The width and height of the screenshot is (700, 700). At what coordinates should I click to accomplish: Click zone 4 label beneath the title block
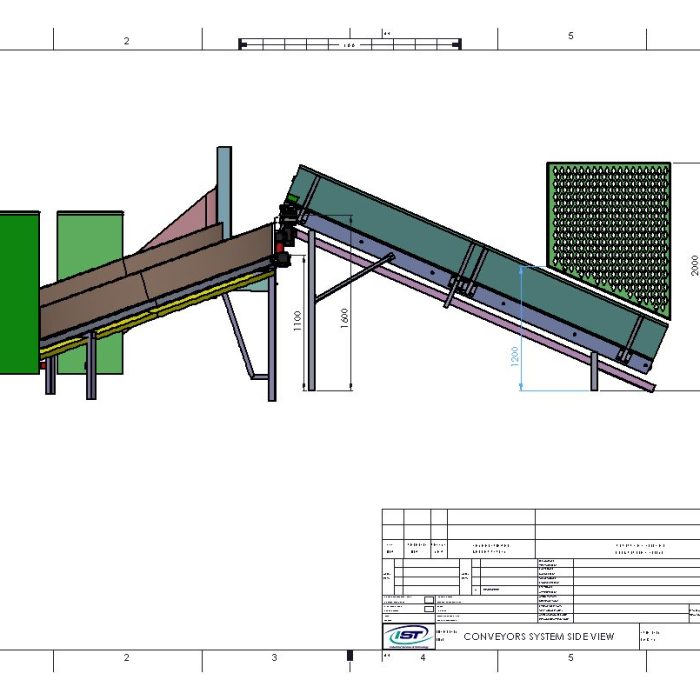click(422, 658)
